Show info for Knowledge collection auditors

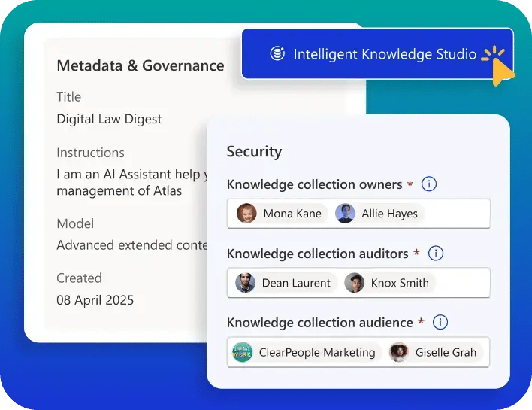pos(436,254)
